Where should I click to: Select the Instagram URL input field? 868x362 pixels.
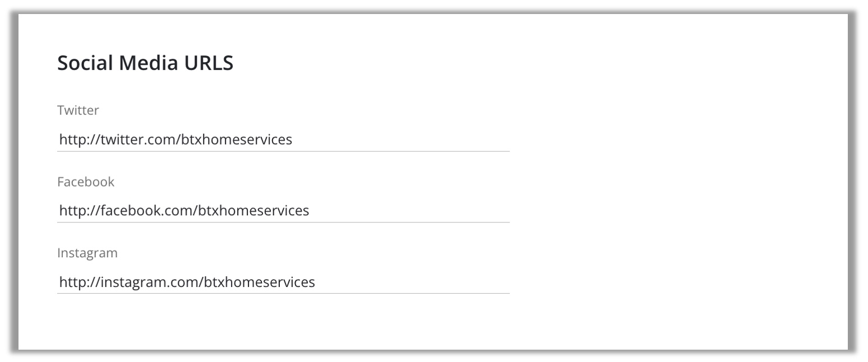(x=283, y=282)
